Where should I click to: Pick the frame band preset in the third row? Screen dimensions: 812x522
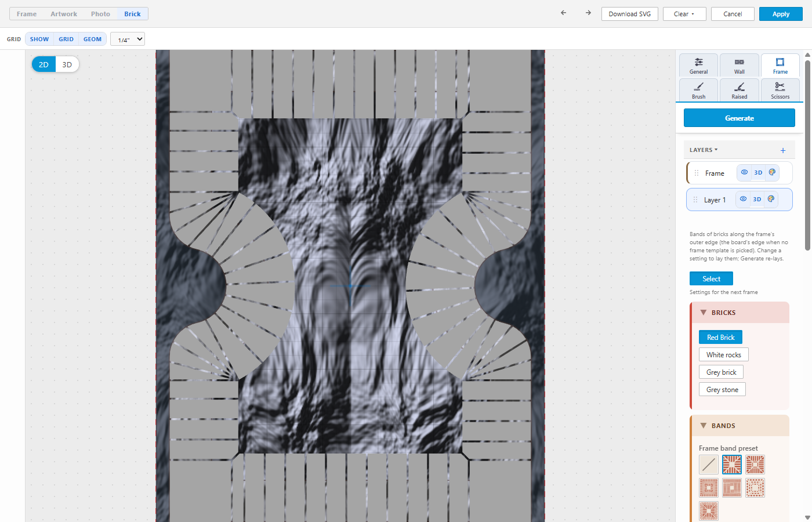709,511
